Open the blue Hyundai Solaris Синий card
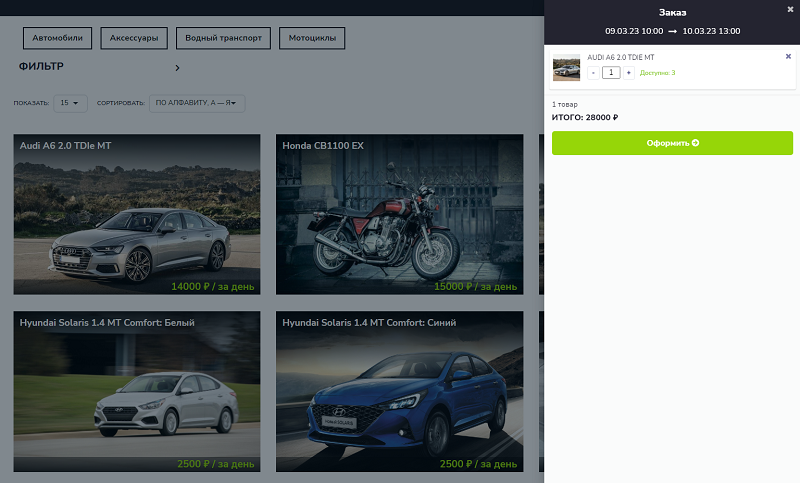Screen dimensions: 800x483 [400, 392]
